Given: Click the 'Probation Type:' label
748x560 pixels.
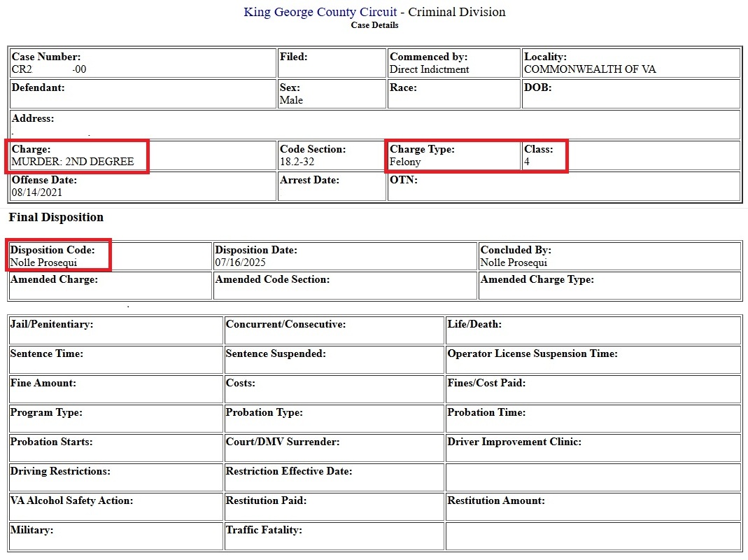Looking at the screenshot, I should tap(264, 412).
